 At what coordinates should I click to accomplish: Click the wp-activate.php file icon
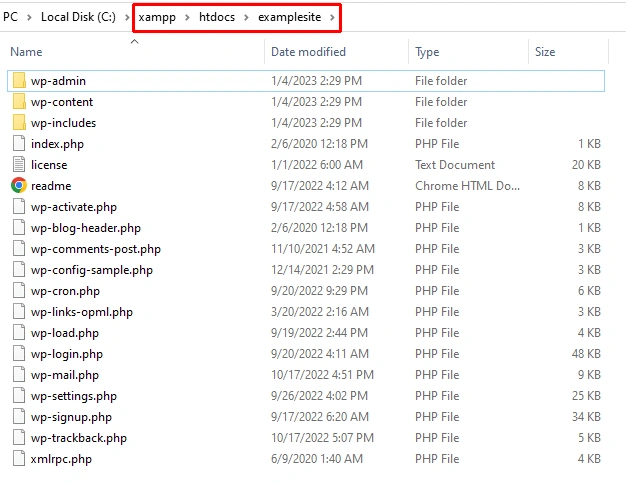point(19,206)
